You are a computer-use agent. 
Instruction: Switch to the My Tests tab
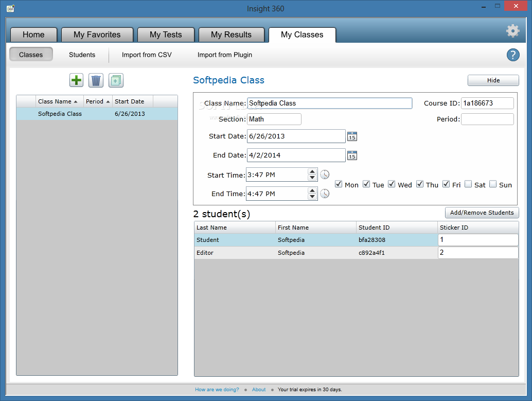[166, 34]
